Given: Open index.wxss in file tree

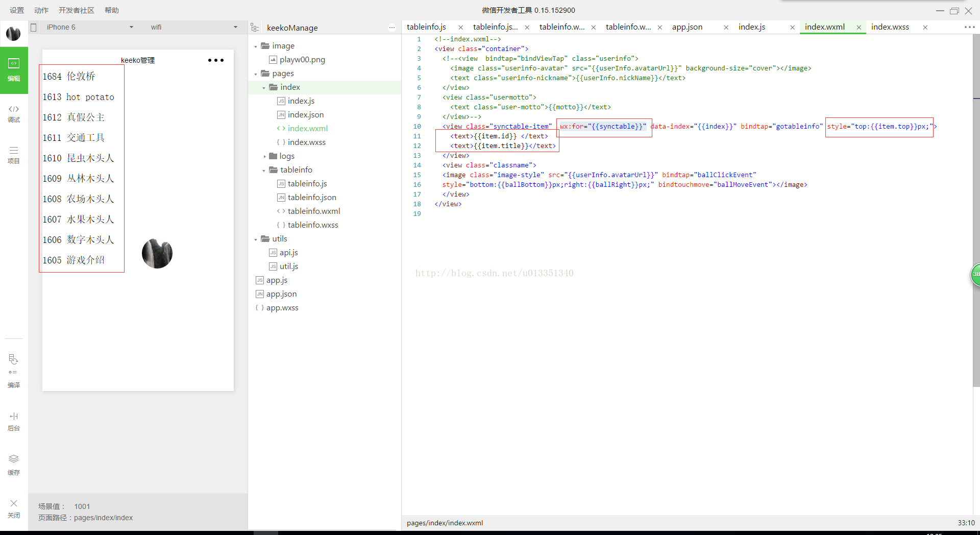Looking at the screenshot, I should pos(307,142).
